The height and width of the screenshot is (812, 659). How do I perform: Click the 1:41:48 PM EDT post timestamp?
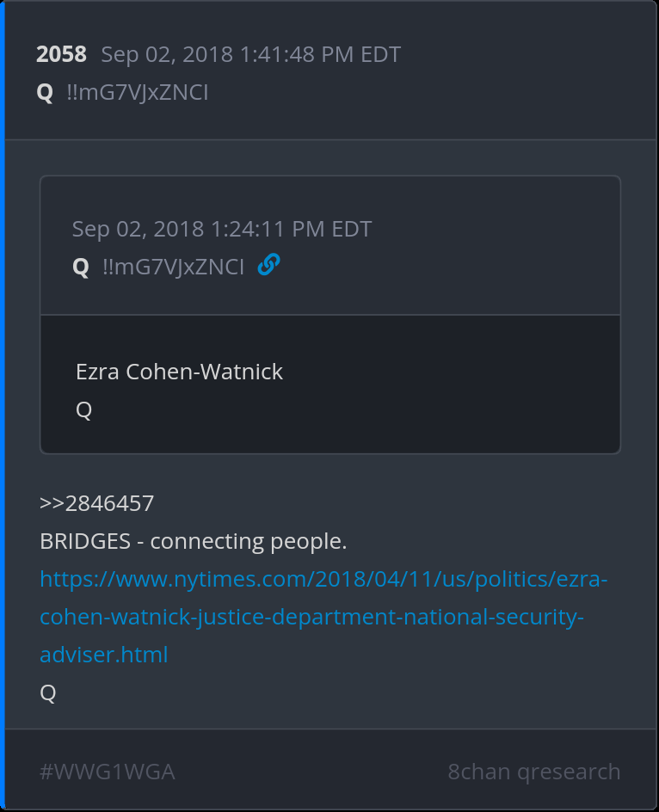click(250, 55)
